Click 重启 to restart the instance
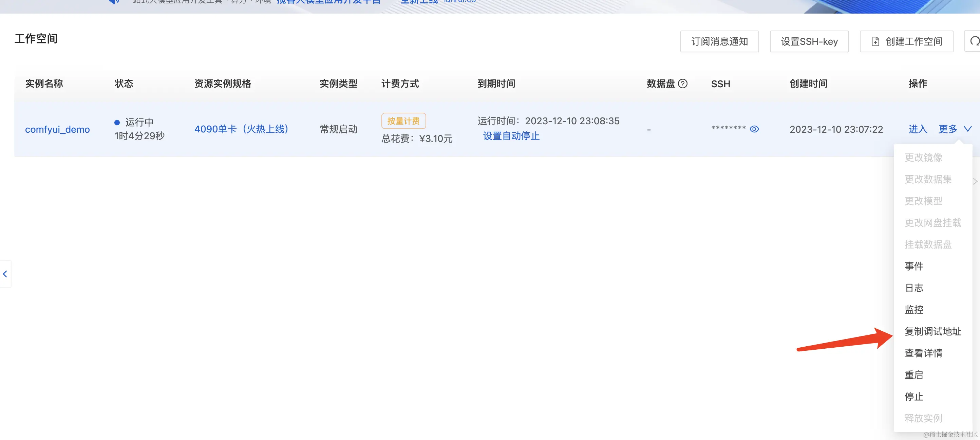The height and width of the screenshot is (440, 980). [x=914, y=375]
